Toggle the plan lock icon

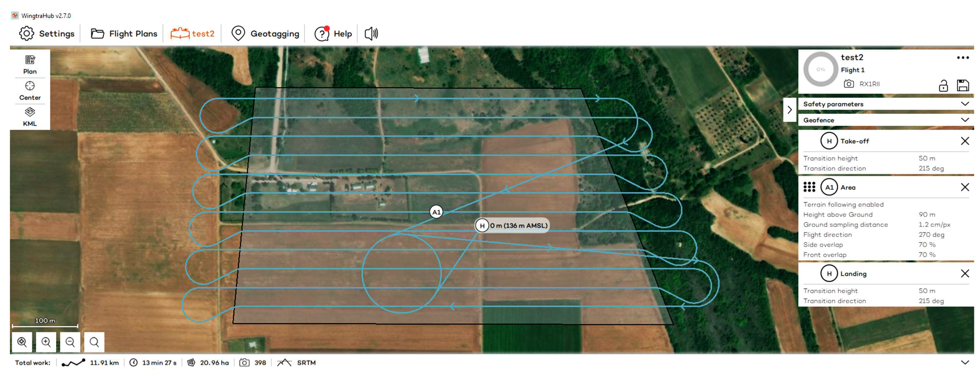[x=943, y=86]
